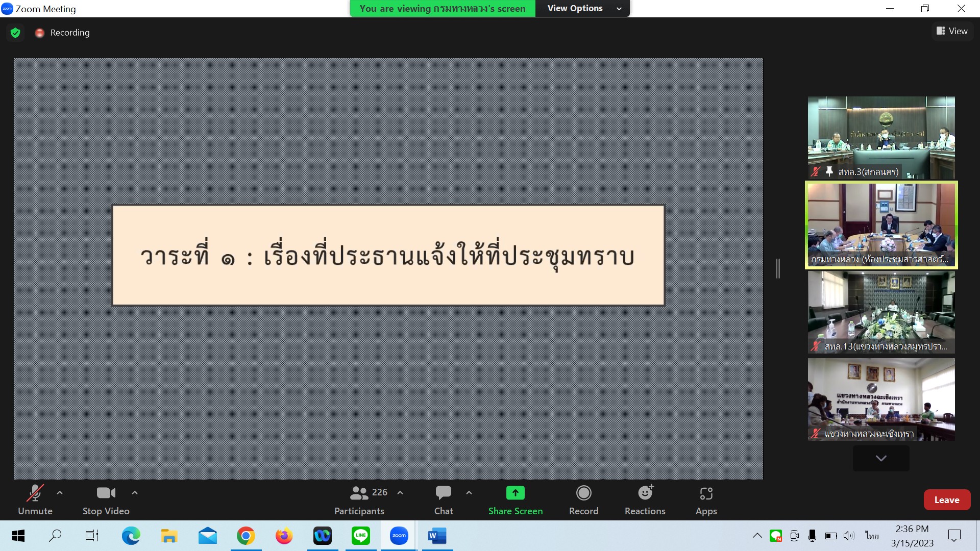This screenshot has height=551, width=980.
Task: Click the Recording indicator label
Action: click(x=69, y=33)
